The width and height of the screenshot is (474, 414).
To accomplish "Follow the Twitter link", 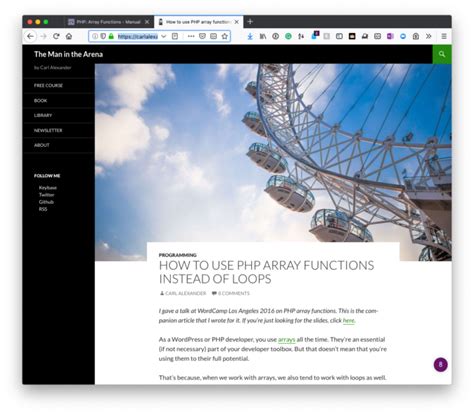I will [x=46, y=195].
